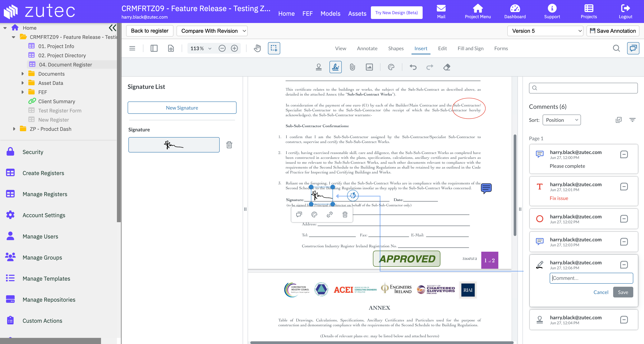Switch to the Fill and Sign tab
The height and width of the screenshot is (344, 644).
point(470,48)
